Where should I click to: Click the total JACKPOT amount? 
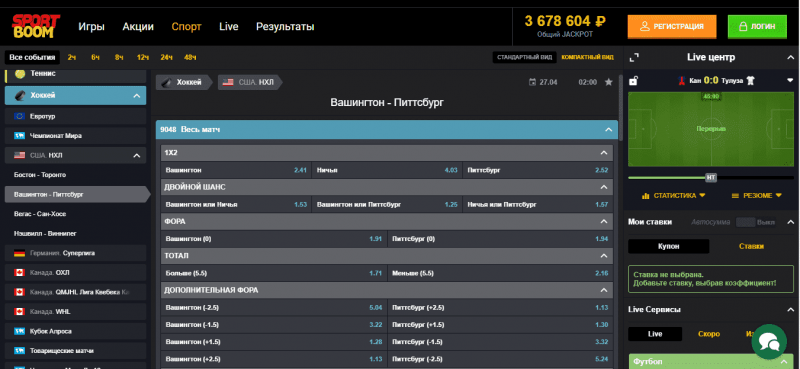click(565, 21)
